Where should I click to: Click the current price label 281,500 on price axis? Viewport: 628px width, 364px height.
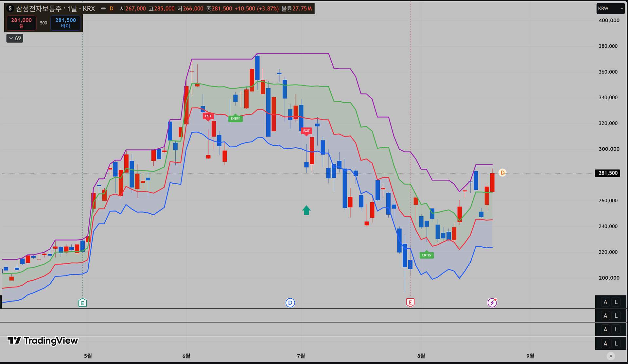(x=608, y=173)
